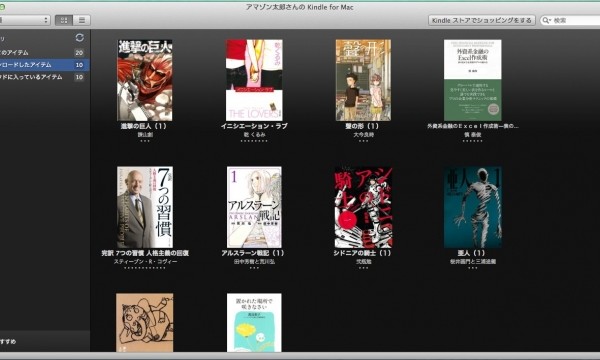600x360 pixels.
Task: Select the cloud items entry in sidebar
Action: coord(45,77)
